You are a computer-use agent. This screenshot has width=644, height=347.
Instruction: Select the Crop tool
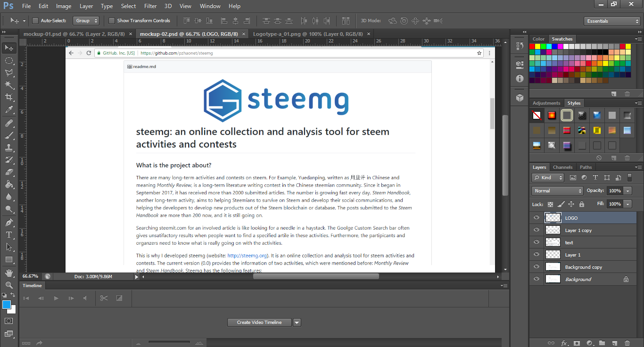(x=9, y=97)
